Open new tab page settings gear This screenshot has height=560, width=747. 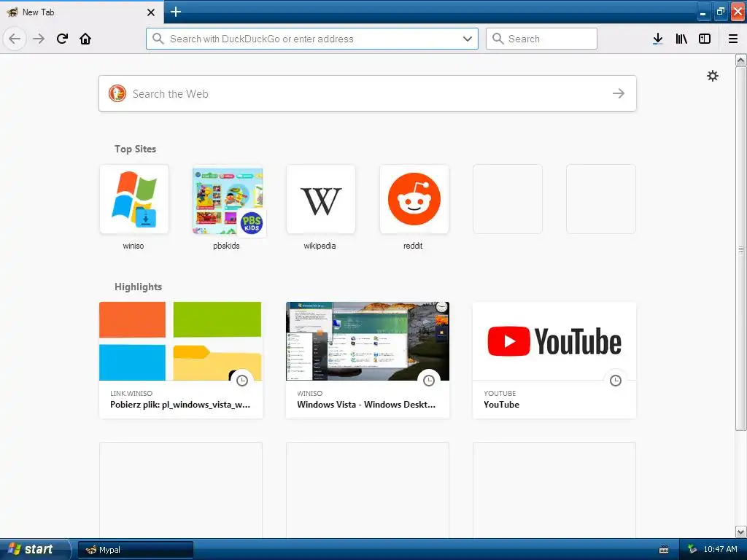pyautogui.click(x=712, y=76)
